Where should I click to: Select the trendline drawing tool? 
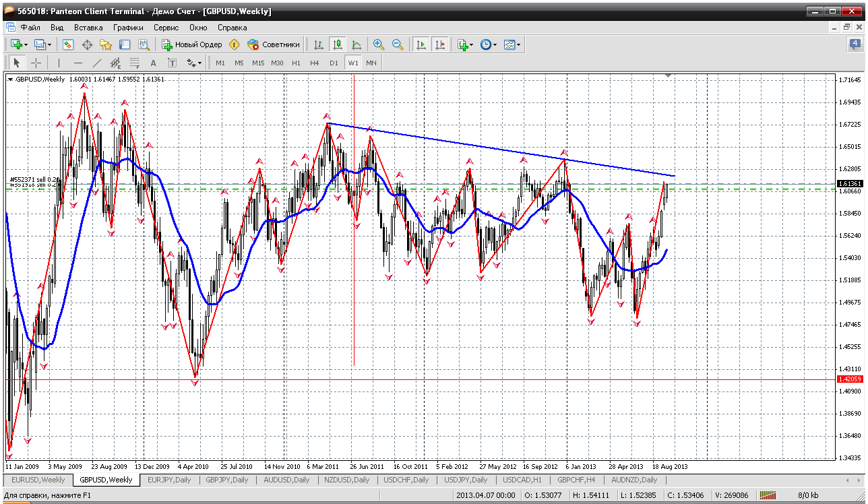[96, 63]
